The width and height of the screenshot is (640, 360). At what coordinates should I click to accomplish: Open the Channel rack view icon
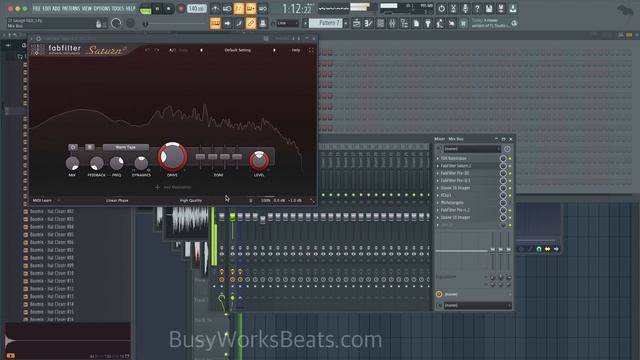click(380, 24)
